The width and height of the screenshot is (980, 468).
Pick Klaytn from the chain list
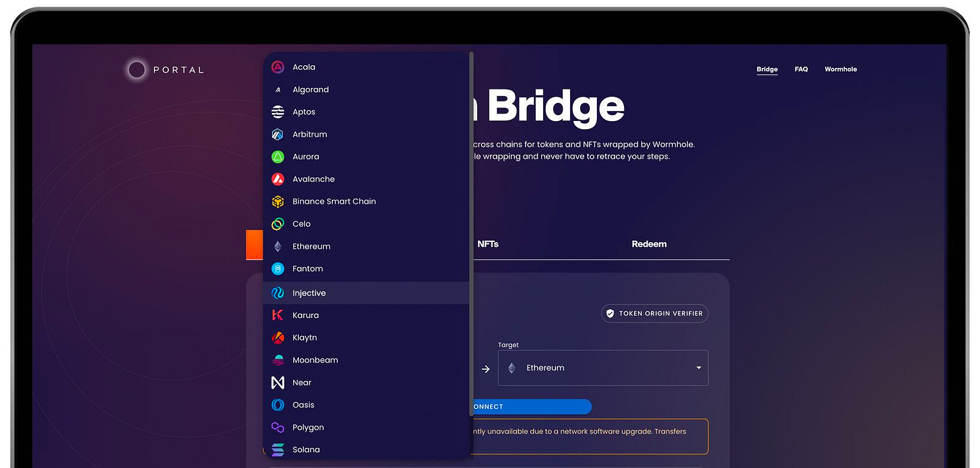[x=366, y=338]
